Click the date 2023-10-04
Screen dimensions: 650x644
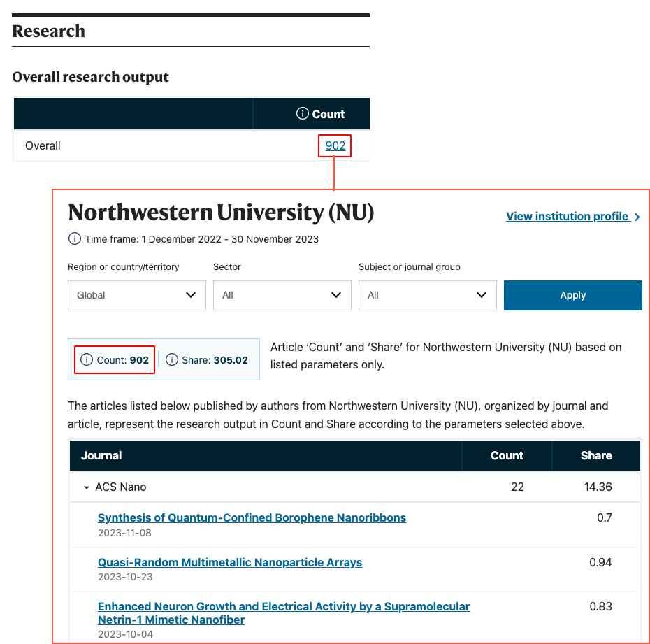click(125, 634)
